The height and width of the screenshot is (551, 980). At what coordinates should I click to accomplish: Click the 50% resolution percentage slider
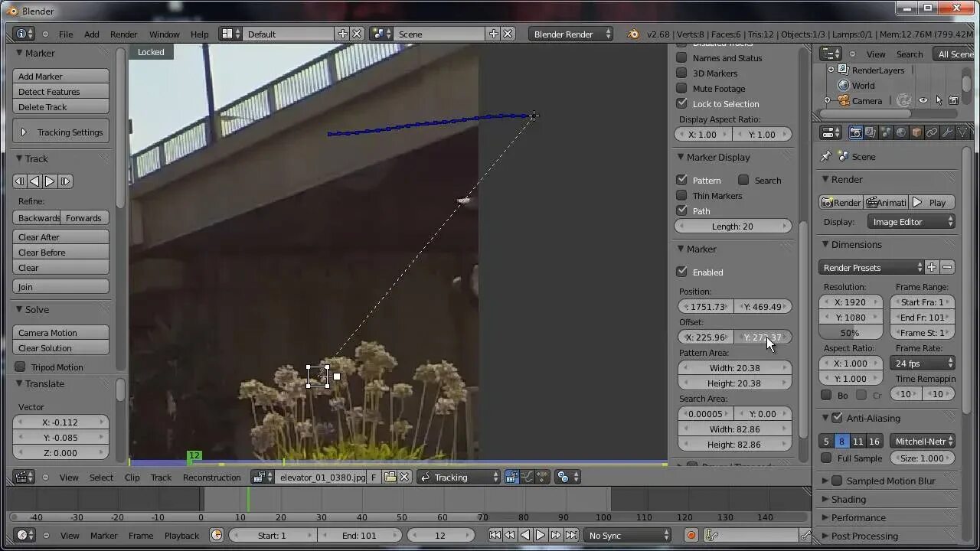(x=850, y=332)
